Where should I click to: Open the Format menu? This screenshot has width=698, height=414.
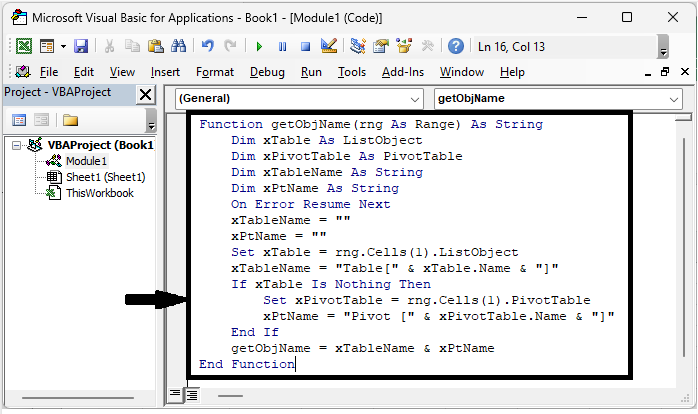pos(215,72)
